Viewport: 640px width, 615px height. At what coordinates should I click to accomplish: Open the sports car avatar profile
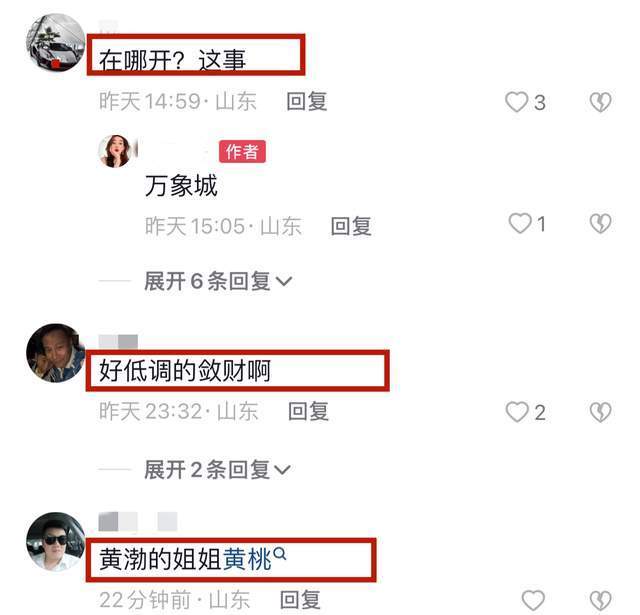coord(56,43)
